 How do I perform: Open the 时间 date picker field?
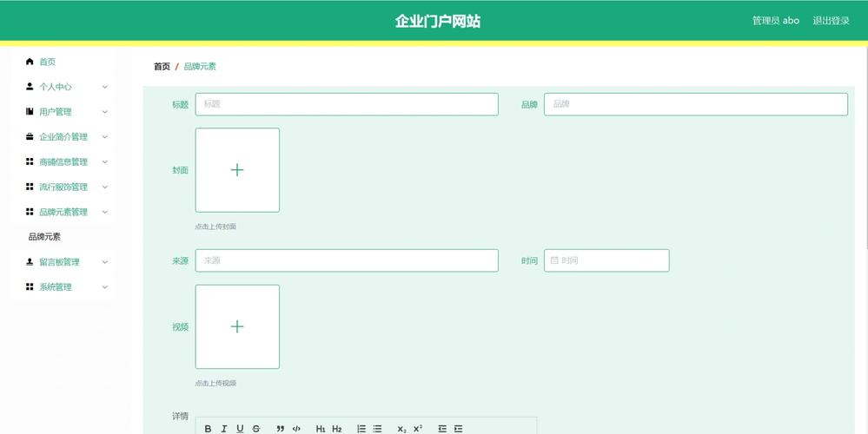(x=606, y=260)
